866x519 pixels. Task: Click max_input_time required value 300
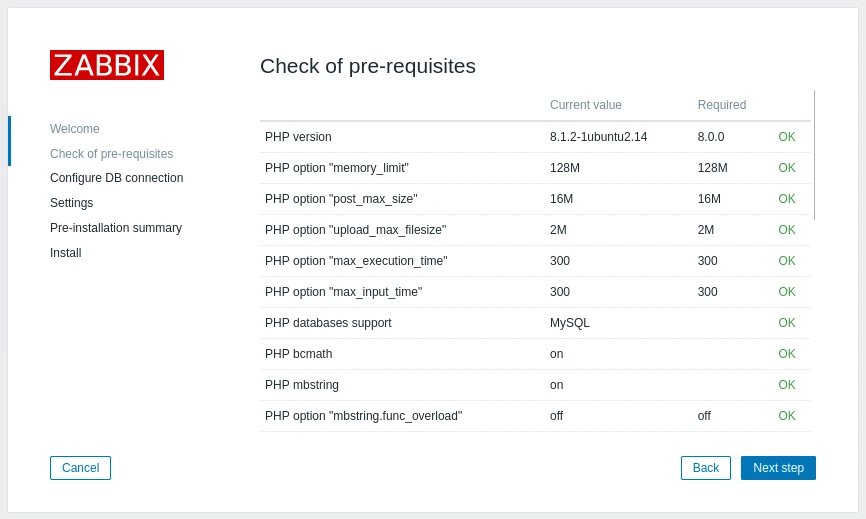click(x=707, y=292)
